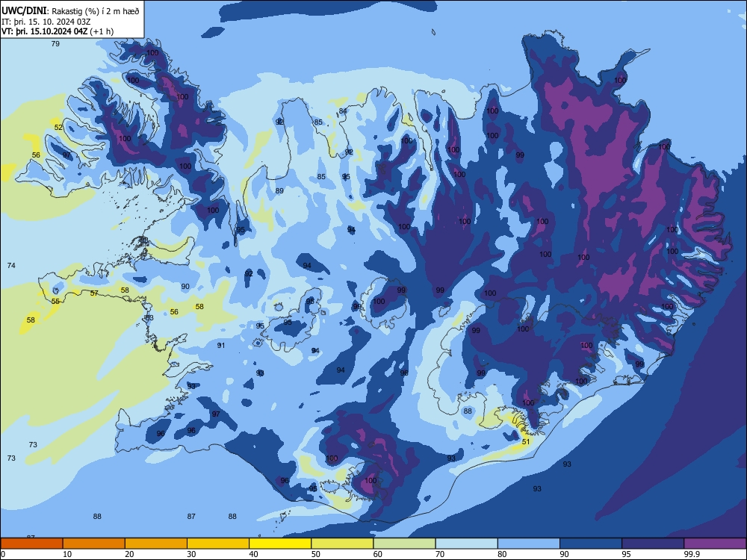Viewport: 747px width, 560px height.
Task: Click the 'UWC/DINI: Rakastig (%) í 2 m hæð' title
Action: click(x=70, y=11)
